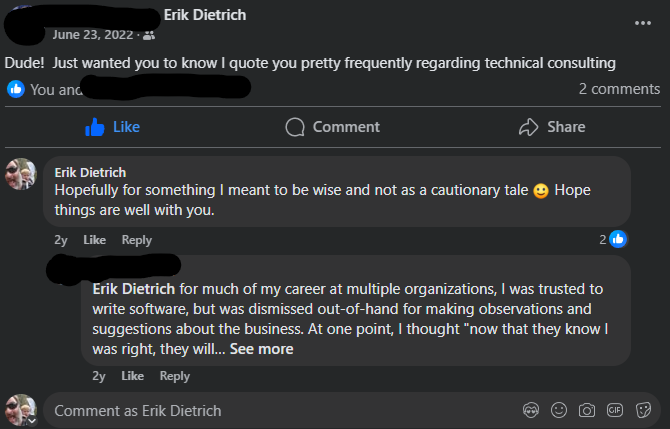Screen dimensions: 670x429
Task: Expand the commenting-as profile switcher arrow
Action: (31, 421)
